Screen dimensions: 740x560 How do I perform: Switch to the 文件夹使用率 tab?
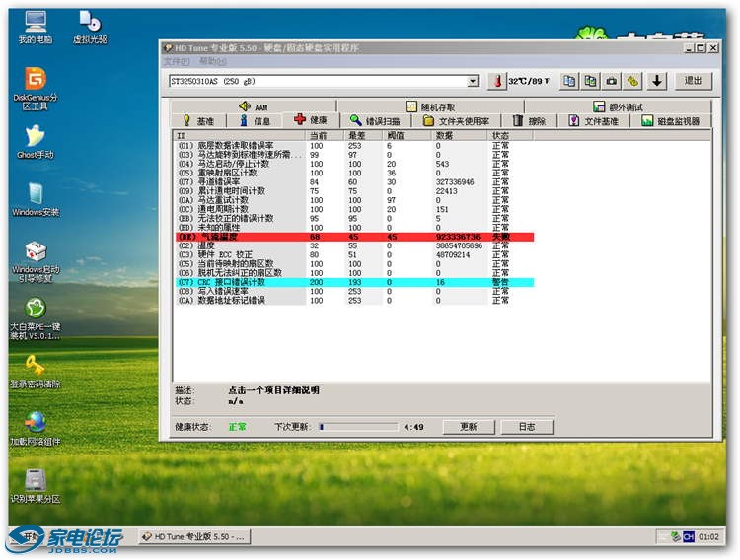[456, 121]
